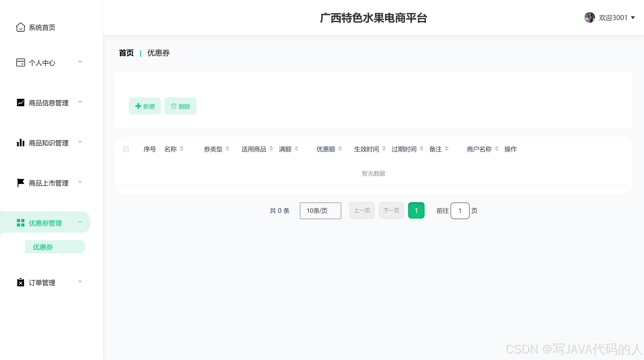Sort by 商户名称 column arrows

click(497, 149)
